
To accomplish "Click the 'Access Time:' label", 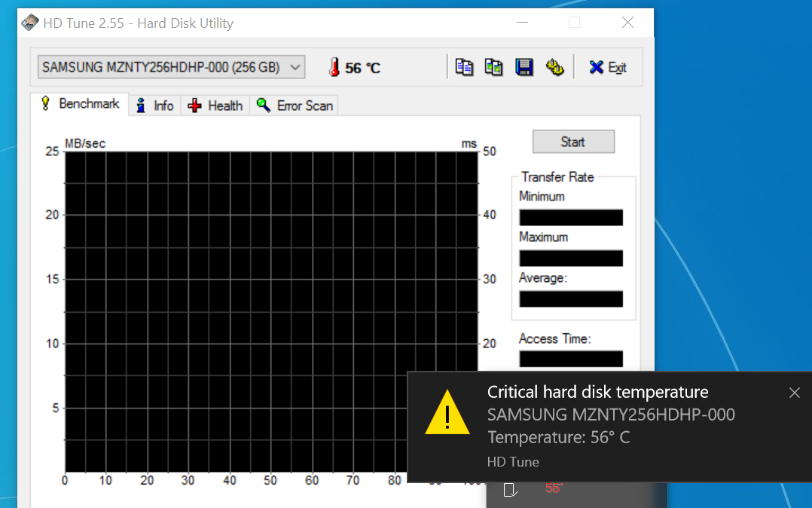I will point(554,339).
